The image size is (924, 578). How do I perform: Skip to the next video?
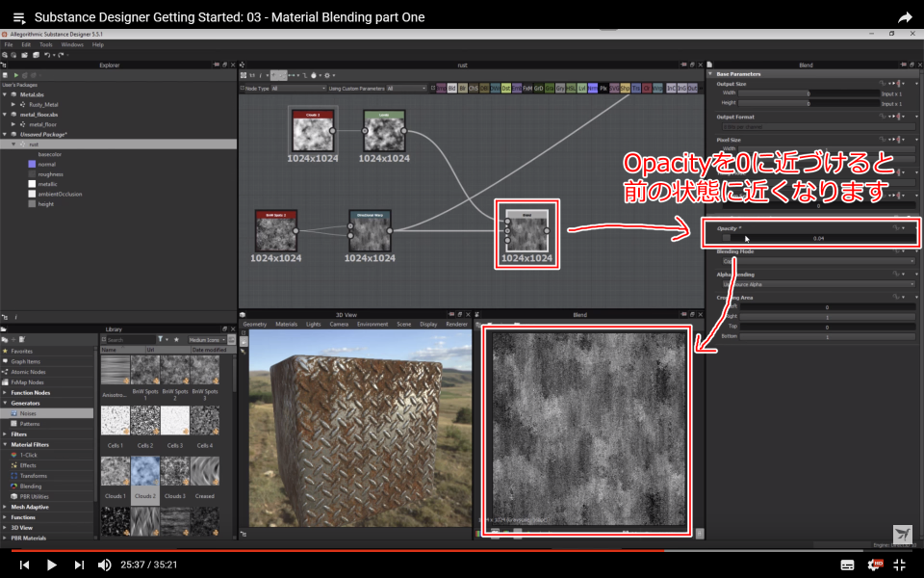click(x=79, y=565)
